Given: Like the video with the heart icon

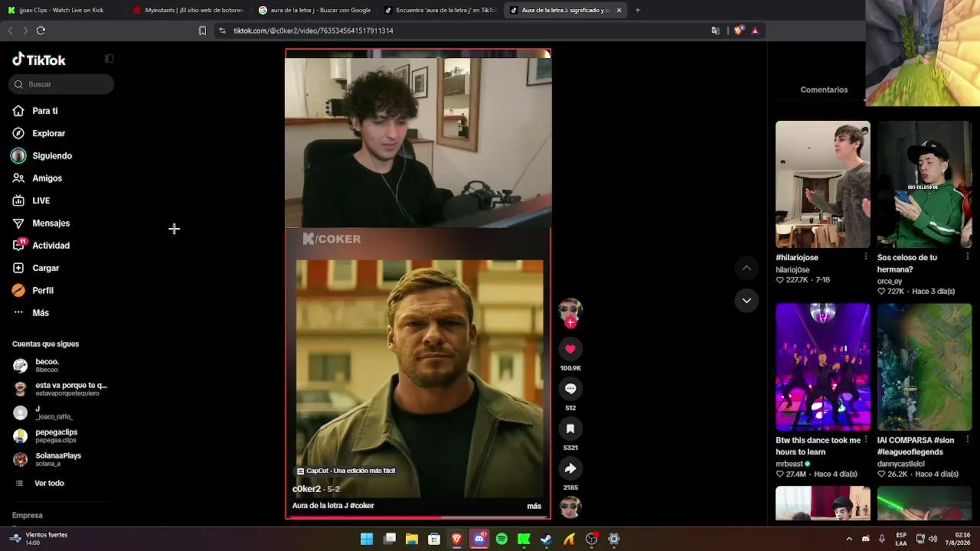Looking at the screenshot, I should click(570, 349).
